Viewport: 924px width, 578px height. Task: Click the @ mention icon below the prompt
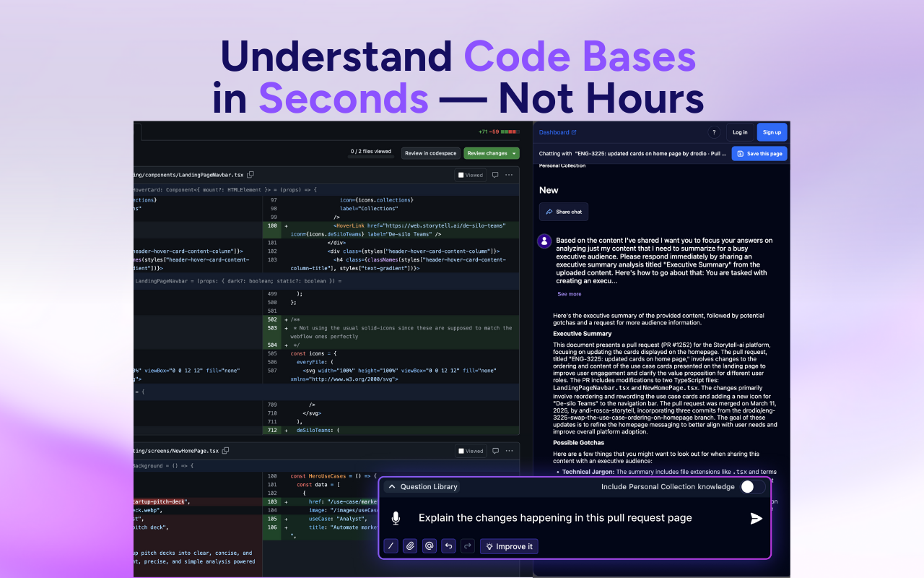[x=430, y=546]
